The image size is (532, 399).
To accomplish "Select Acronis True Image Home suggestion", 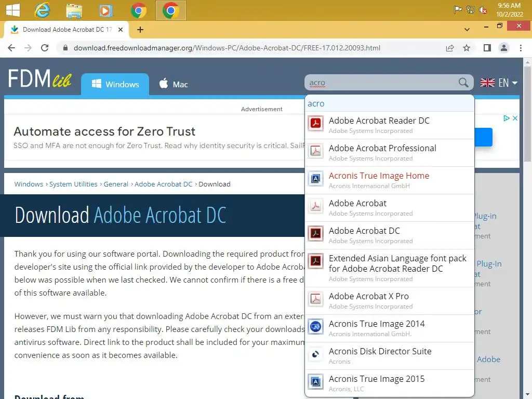I will point(390,180).
